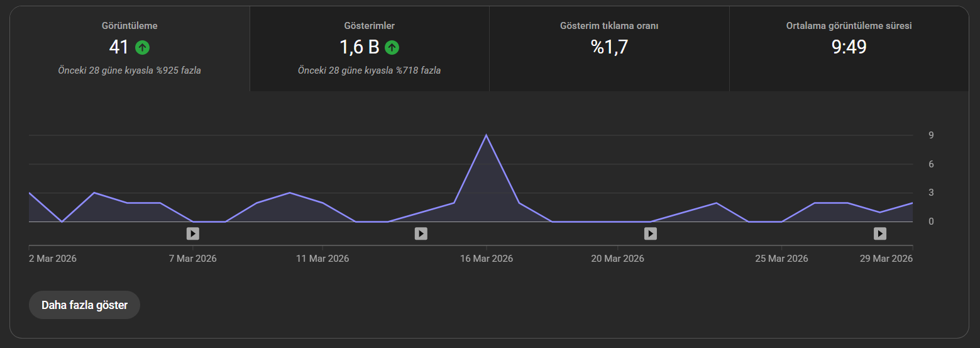980x348 pixels.
Task: Click the view count value 41
Action: (x=119, y=47)
